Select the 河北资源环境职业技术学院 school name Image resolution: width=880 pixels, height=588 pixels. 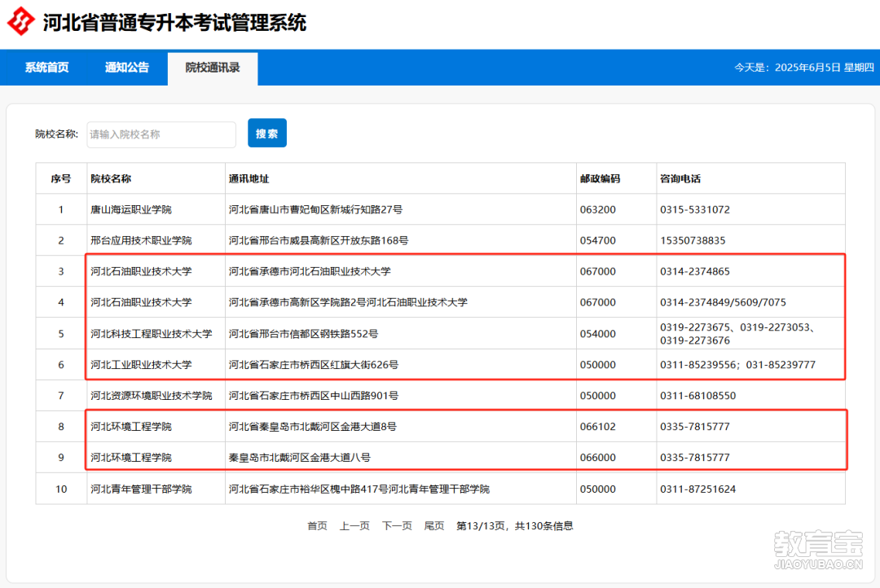(x=152, y=395)
